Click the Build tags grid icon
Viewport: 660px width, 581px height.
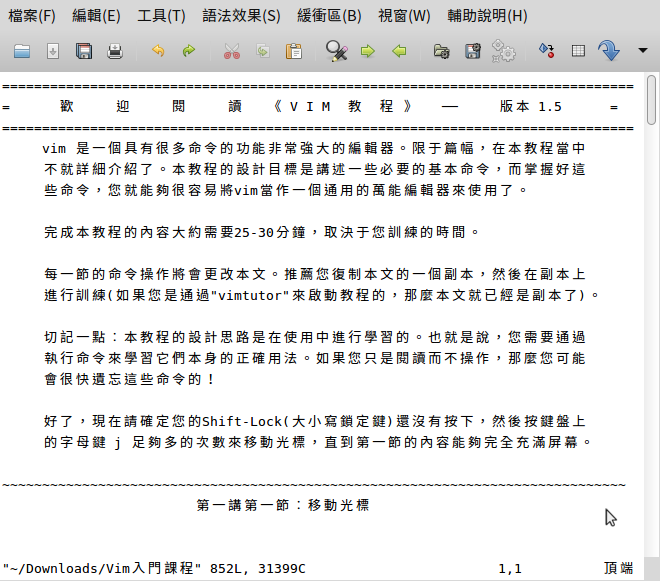pos(578,51)
